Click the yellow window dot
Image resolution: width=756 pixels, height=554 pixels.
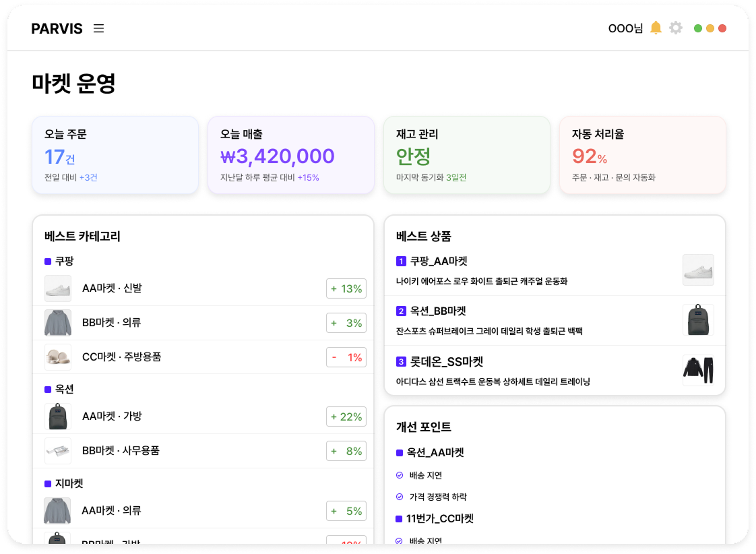(710, 28)
